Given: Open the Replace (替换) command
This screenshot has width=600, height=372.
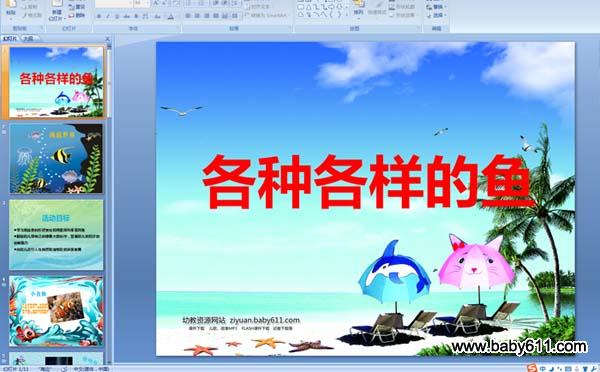Looking at the screenshot, I should 436,7.
